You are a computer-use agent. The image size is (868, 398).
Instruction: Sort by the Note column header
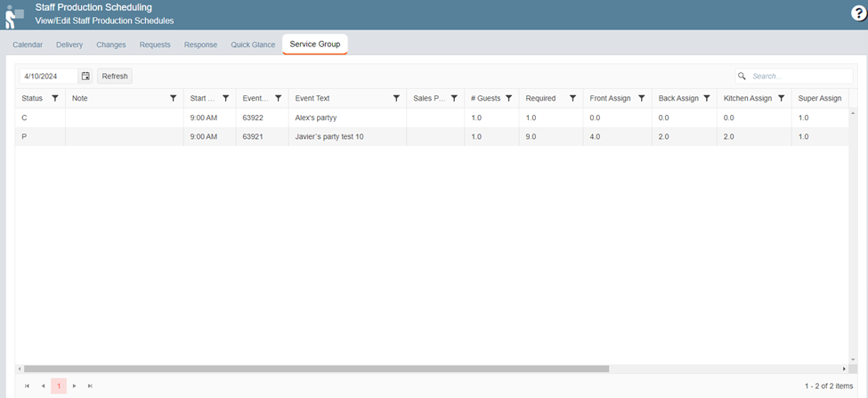coord(80,98)
